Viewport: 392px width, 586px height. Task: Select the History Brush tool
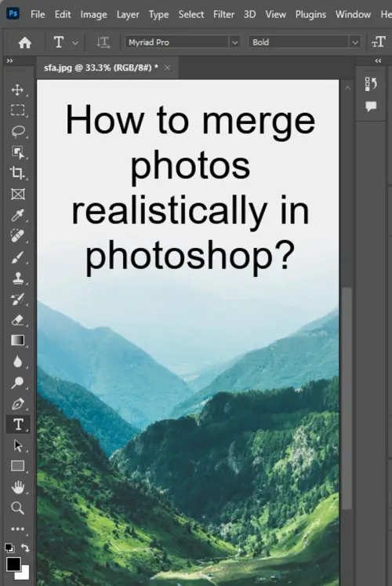pos(17,299)
